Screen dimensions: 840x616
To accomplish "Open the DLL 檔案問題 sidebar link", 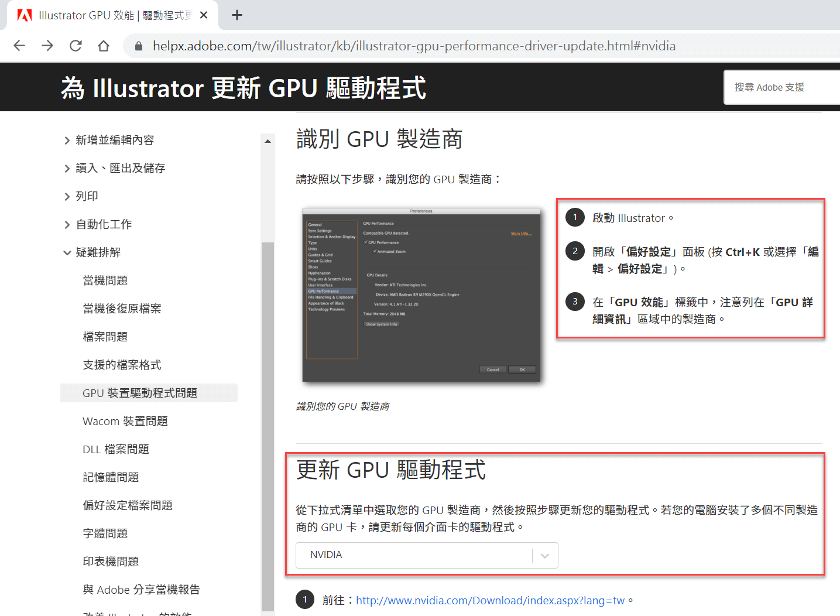I will coord(116,449).
